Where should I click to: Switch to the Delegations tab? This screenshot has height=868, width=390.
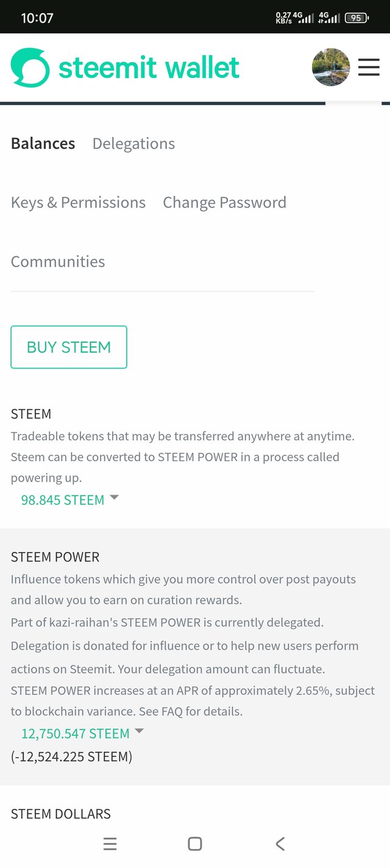pyautogui.click(x=133, y=143)
